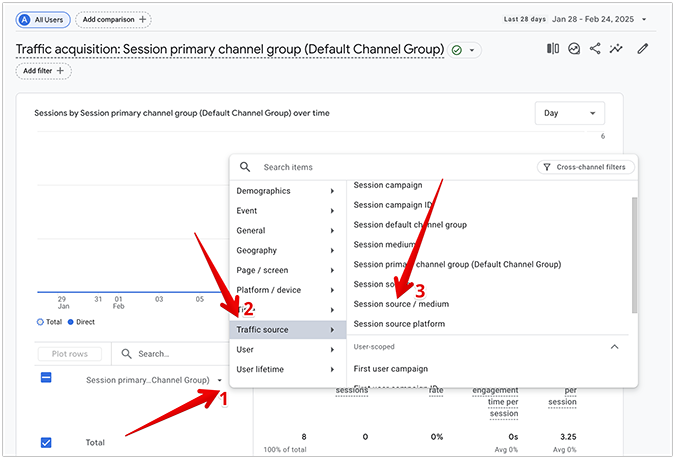675x459 pixels.
Task: Expand the Demographics category
Action: tap(288, 191)
